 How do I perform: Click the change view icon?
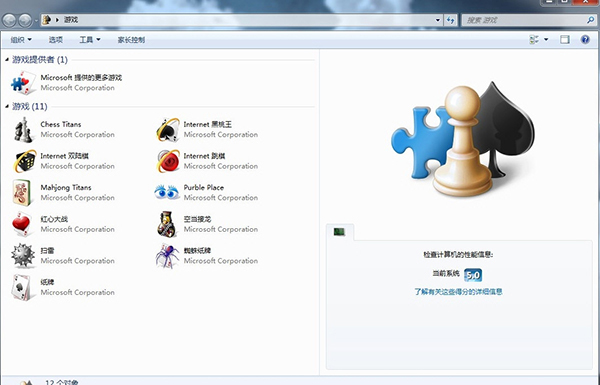[534, 39]
